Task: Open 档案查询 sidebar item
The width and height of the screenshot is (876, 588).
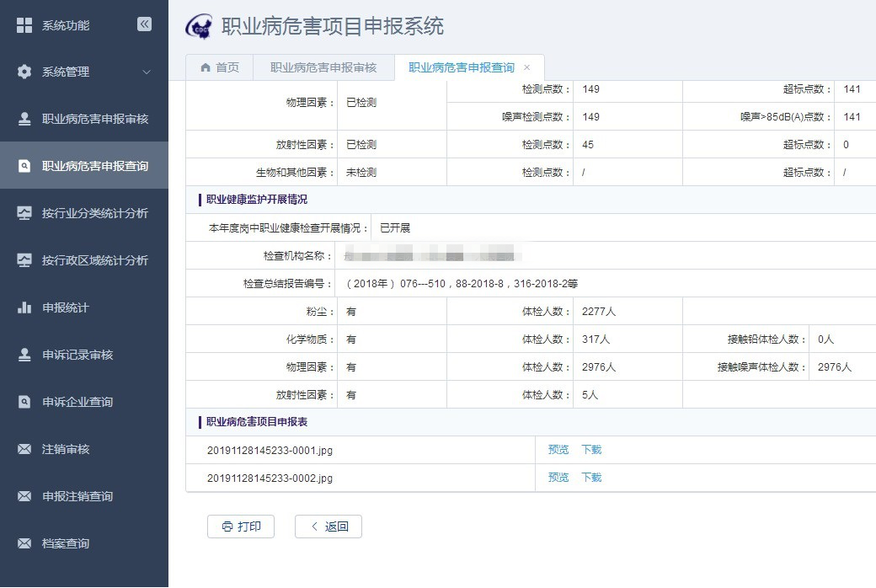Action: click(x=83, y=543)
